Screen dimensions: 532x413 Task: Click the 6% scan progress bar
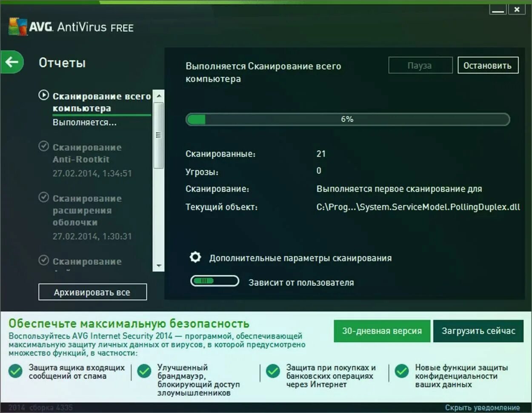[348, 119]
